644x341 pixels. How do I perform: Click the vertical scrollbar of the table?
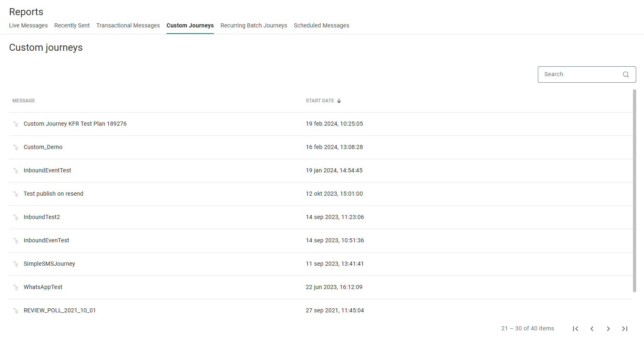click(x=634, y=190)
